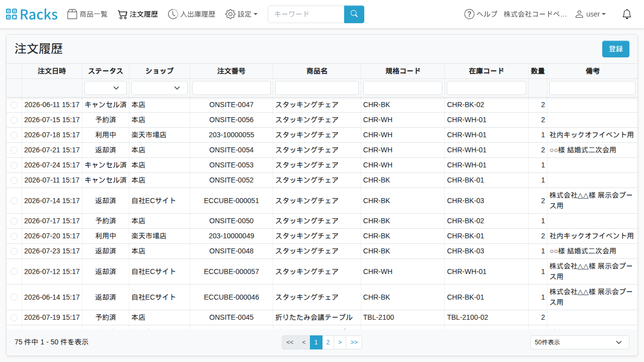644x362 pixels.
Task: Open the ステータス filter dropdown
Action: coord(106,88)
